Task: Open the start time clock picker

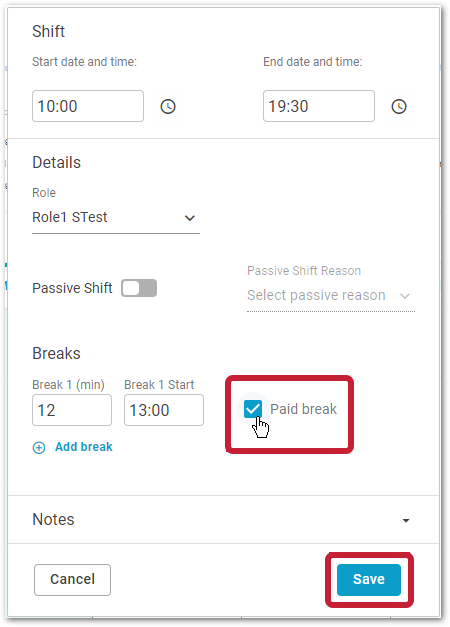Action: tap(168, 106)
